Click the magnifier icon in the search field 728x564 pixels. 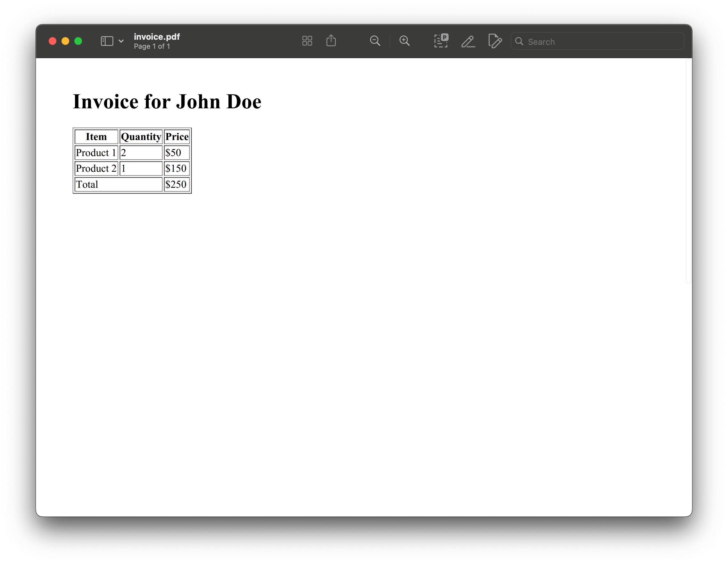point(519,41)
